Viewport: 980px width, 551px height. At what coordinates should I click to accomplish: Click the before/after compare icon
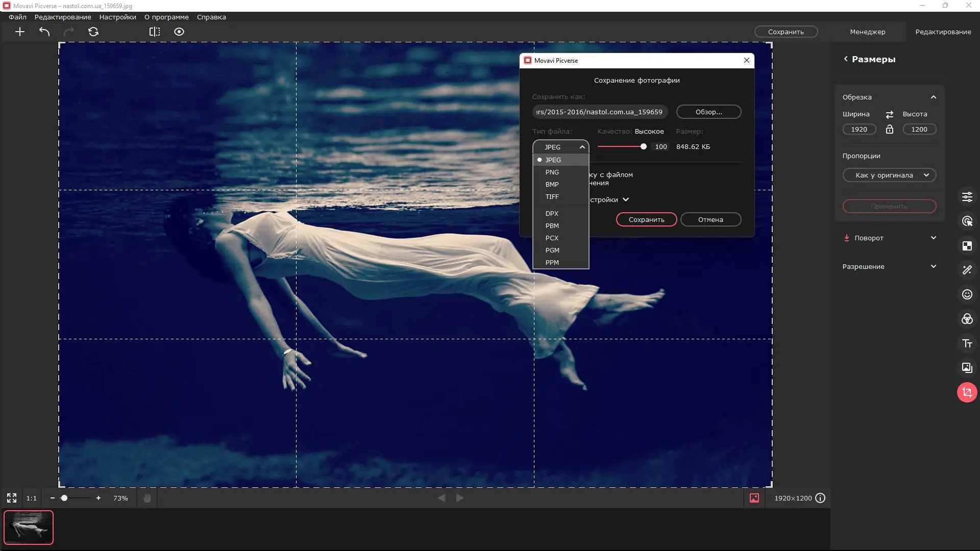tap(155, 32)
